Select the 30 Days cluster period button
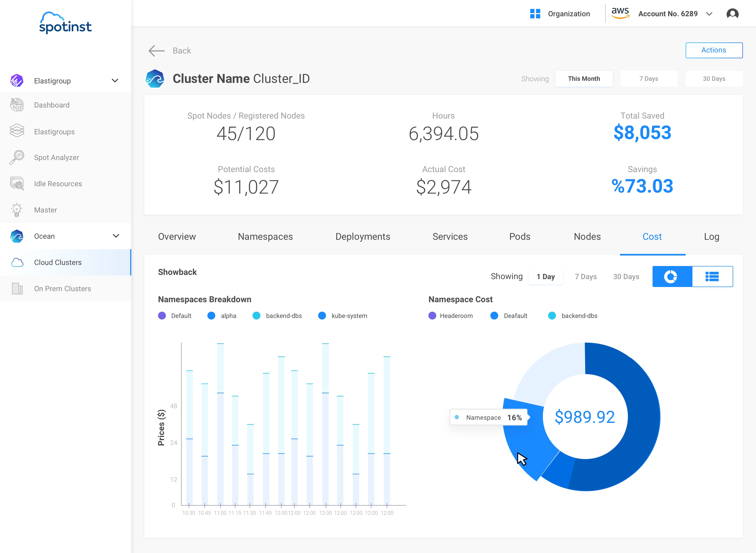This screenshot has width=756, height=553. point(713,79)
